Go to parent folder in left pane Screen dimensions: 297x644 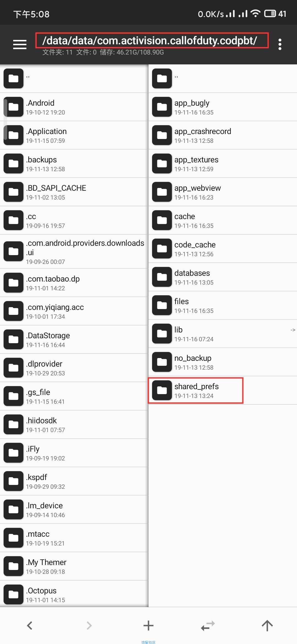pyautogui.click(x=74, y=78)
